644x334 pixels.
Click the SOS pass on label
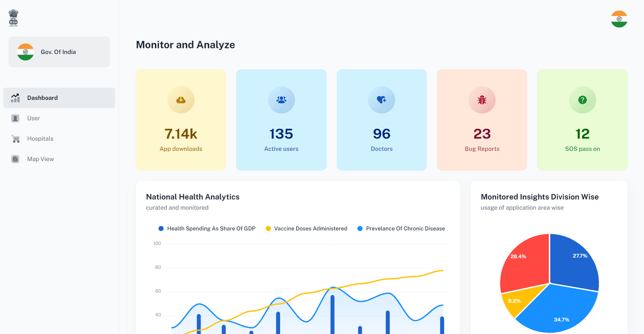tap(582, 149)
